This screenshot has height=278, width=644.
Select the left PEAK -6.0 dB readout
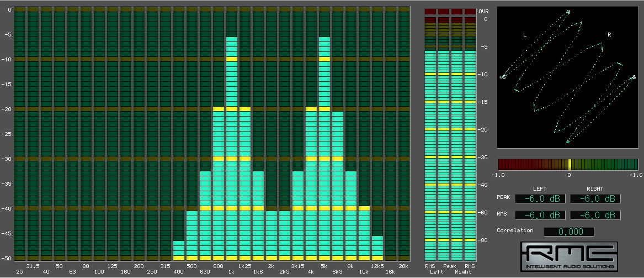[x=540, y=198]
